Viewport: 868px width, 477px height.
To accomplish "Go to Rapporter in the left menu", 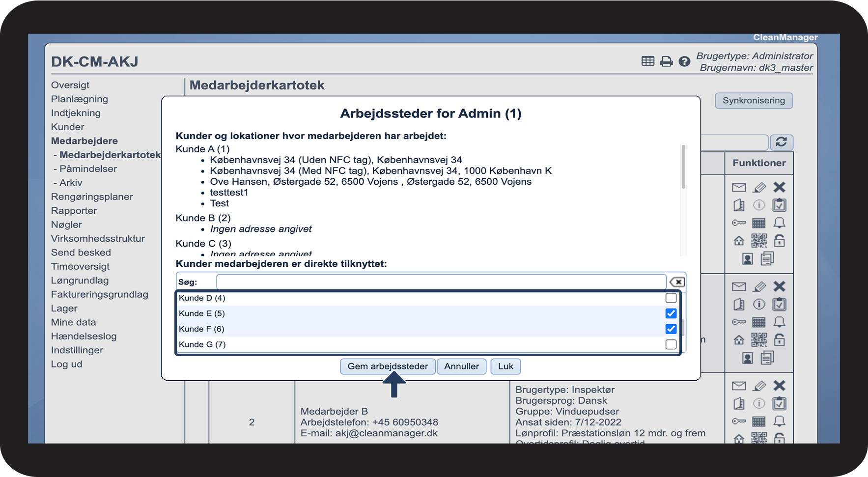I will pos(74,211).
